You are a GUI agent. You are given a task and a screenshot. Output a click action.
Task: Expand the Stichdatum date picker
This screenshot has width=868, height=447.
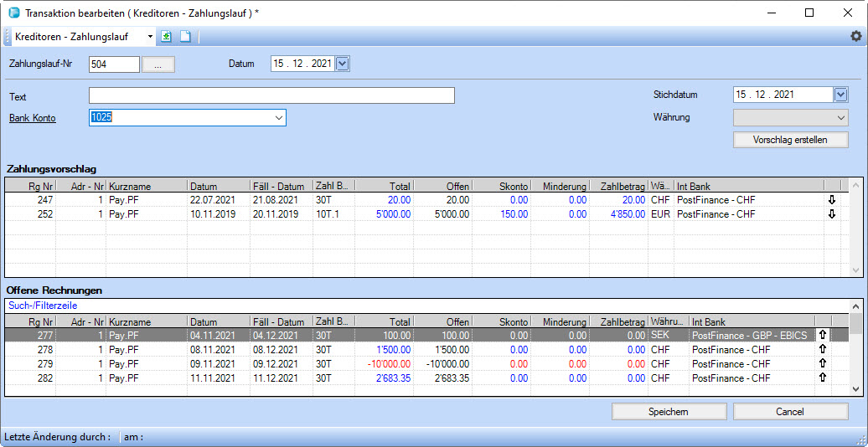coord(841,95)
